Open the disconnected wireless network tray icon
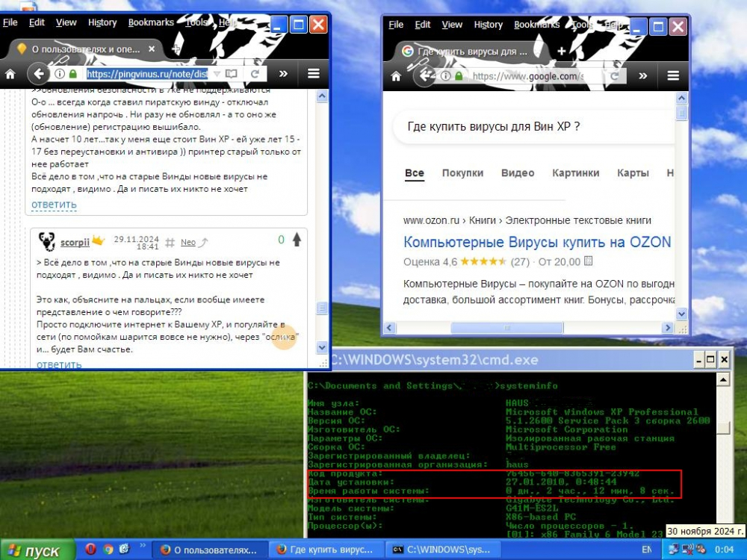The width and height of the screenshot is (747, 560). (688, 550)
